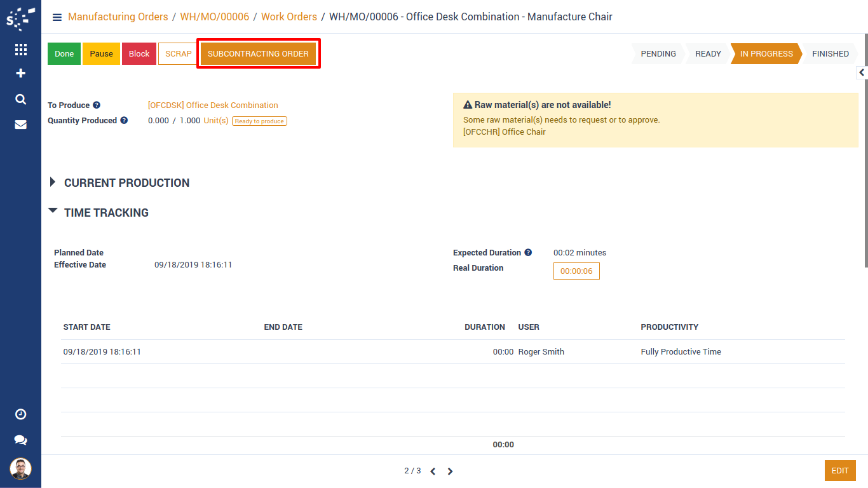
Task: Select the Finished status stage
Action: [x=830, y=54]
